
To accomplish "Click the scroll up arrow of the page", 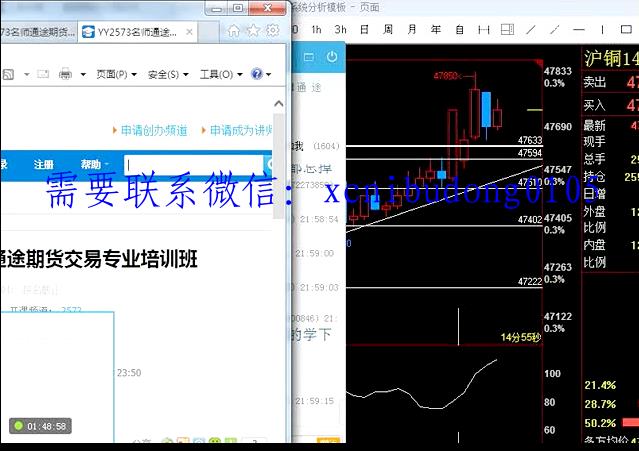I will (279, 104).
